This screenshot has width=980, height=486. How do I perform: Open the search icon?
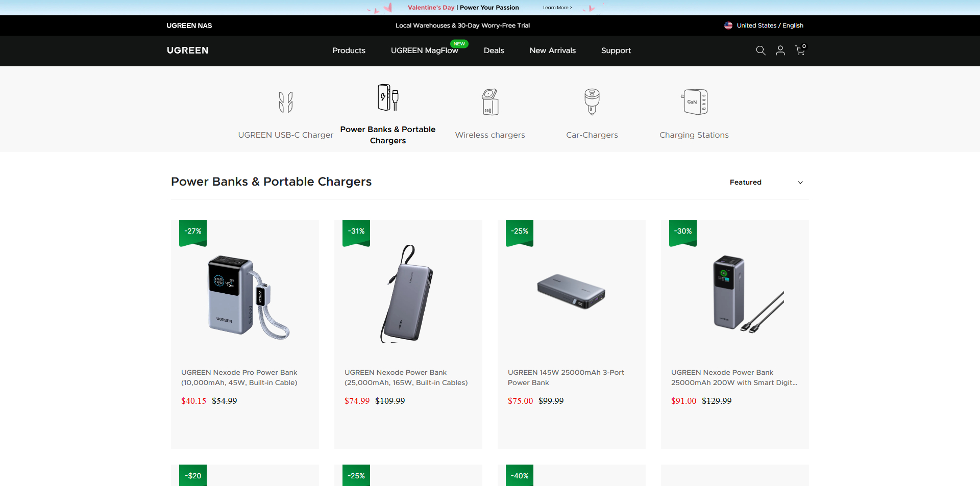tap(760, 50)
